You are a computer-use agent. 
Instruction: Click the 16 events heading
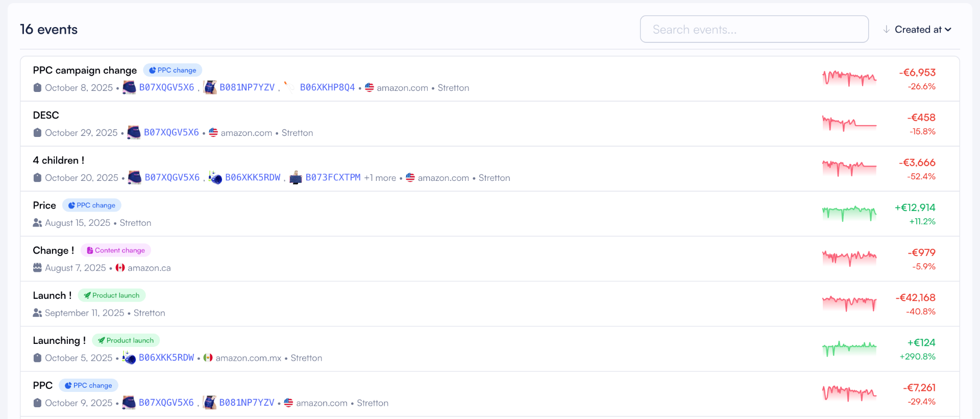[x=48, y=29]
